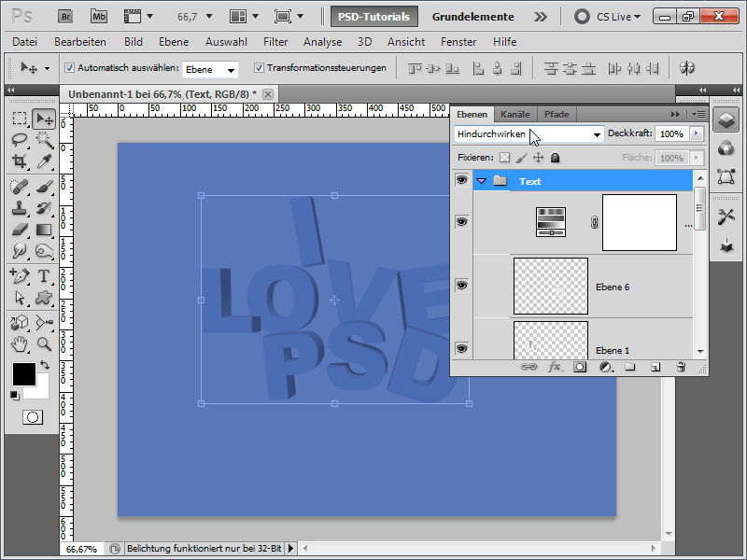Select the Gradient tool
Image resolution: width=747 pixels, height=560 pixels.
point(44,230)
